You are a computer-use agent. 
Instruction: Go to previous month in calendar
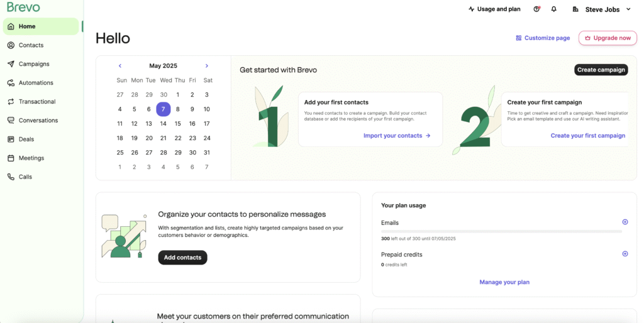click(x=120, y=65)
